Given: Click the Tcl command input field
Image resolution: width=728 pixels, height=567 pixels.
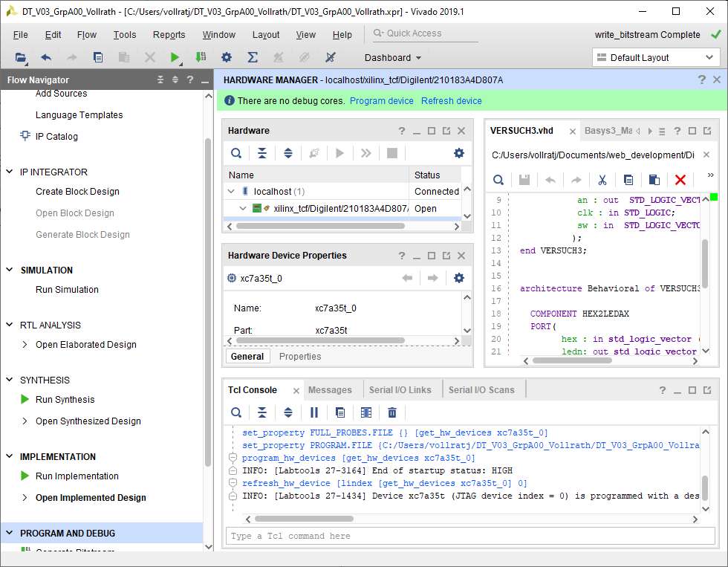Looking at the screenshot, I should (x=468, y=536).
